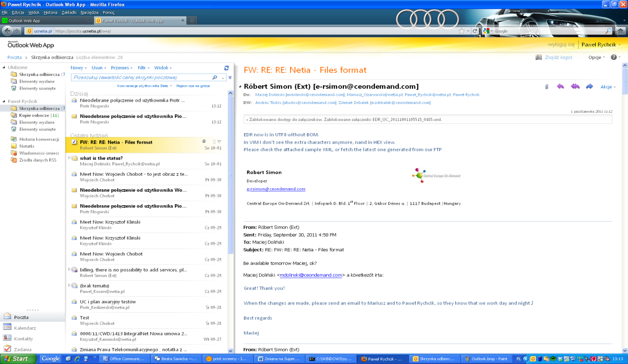Open the Zakładki menu
Viewport: 628px width, 364px height.
(69, 13)
